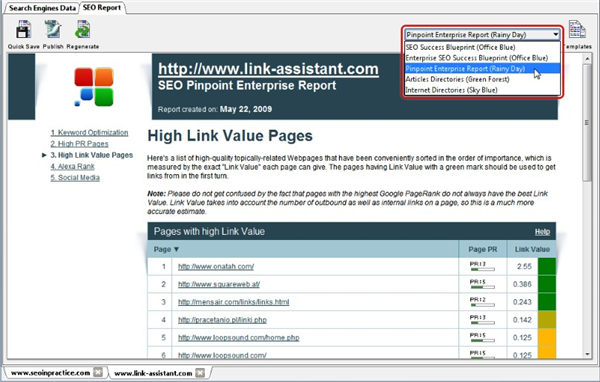Image resolution: width=600 pixels, height=382 pixels.
Task: Open http://www.loopsound.com/ link in row 6
Action: (222, 355)
